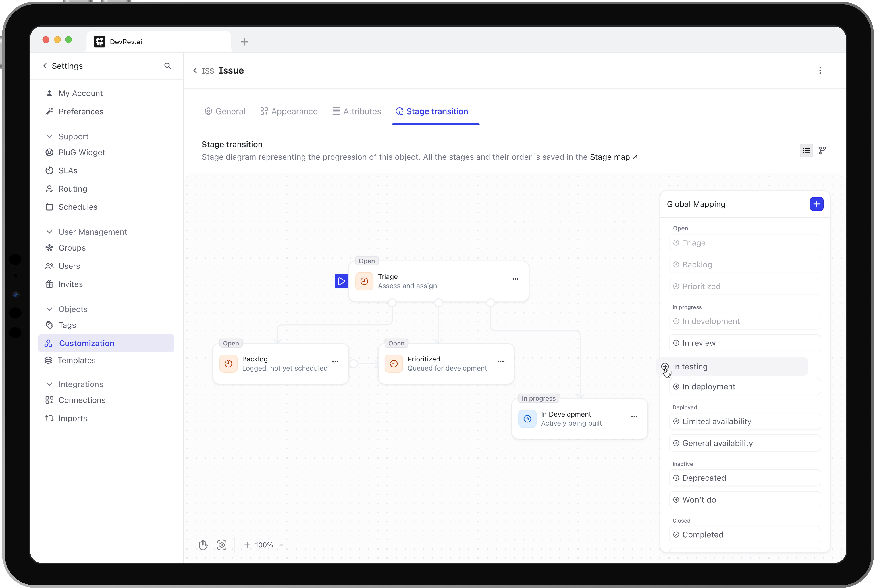Image resolution: width=874 pixels, height=588 pixels.
Task: Open the In Development node options menu
Action: tap(634, 417)
